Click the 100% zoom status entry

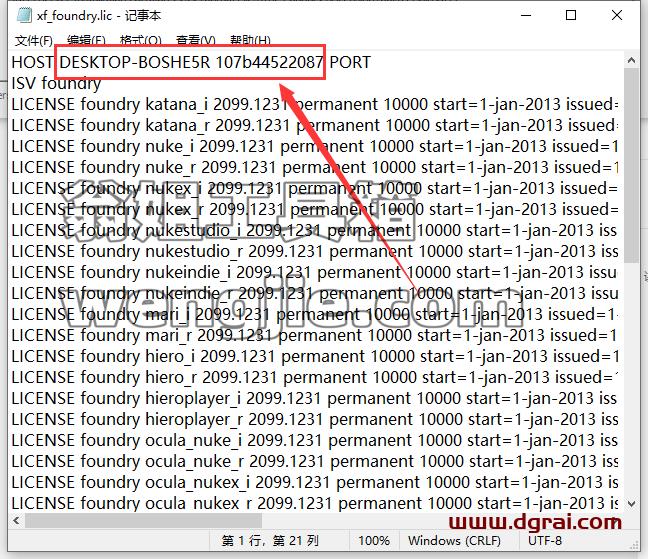click(x=374, y=541)
